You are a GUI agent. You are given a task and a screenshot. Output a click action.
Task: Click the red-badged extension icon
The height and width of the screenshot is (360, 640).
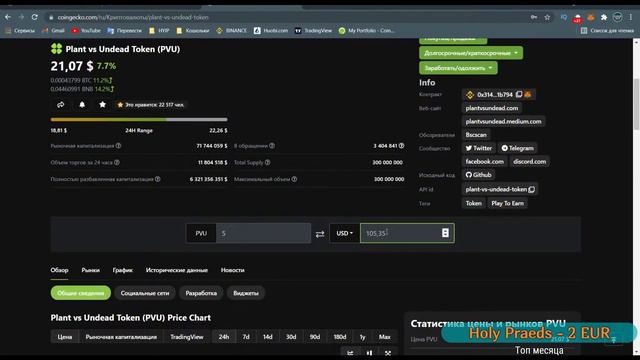pos(577,18)
